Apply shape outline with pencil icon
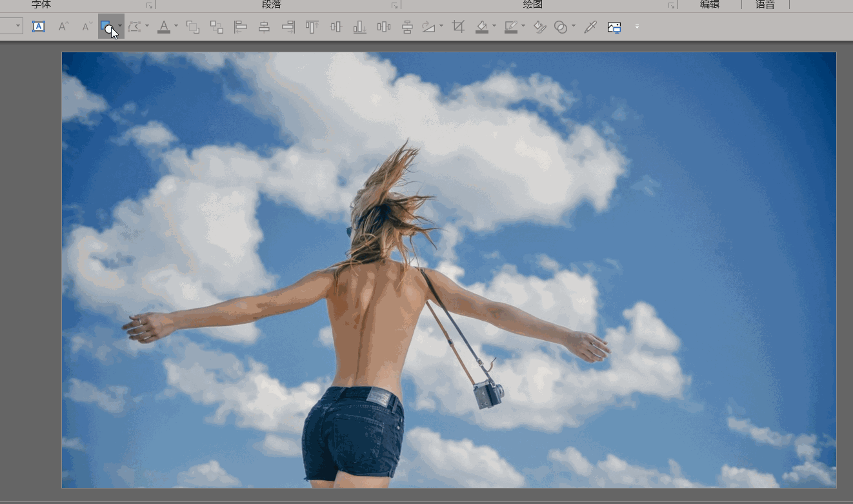Screen dimensions: 853x504 point(511,26)
